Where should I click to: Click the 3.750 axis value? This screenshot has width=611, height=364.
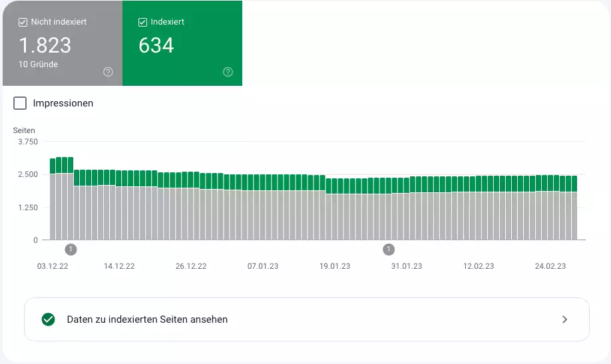pyautogui.click(x=28, y=142)
